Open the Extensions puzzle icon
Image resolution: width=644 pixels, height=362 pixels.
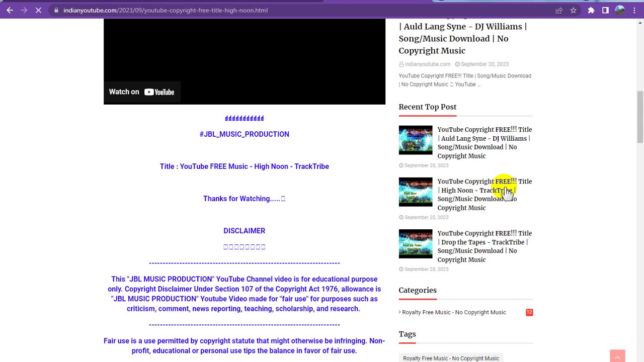(591, 10)
